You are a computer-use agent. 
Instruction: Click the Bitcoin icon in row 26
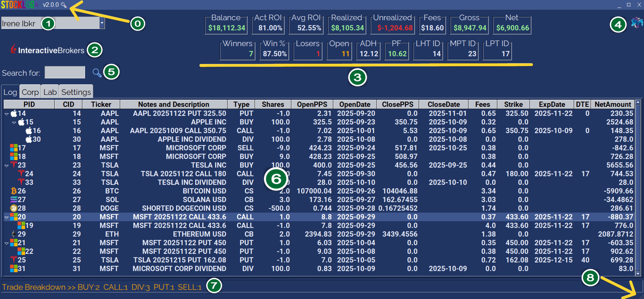click(x=13, y=191)
